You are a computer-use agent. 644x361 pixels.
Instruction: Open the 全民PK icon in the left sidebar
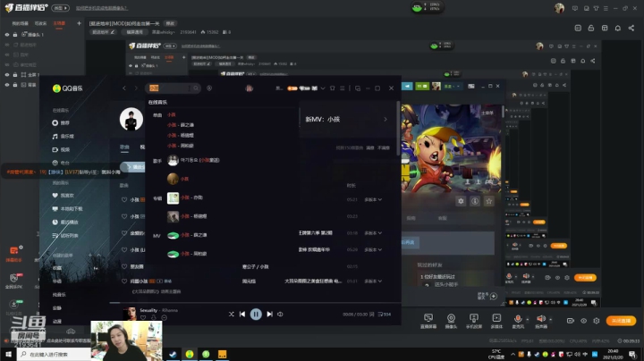(13, 281)
